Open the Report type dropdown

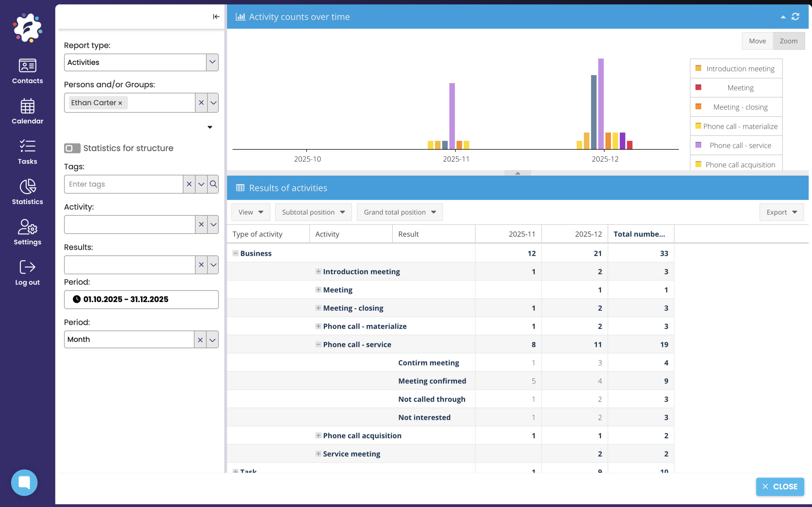pos(212,62)
